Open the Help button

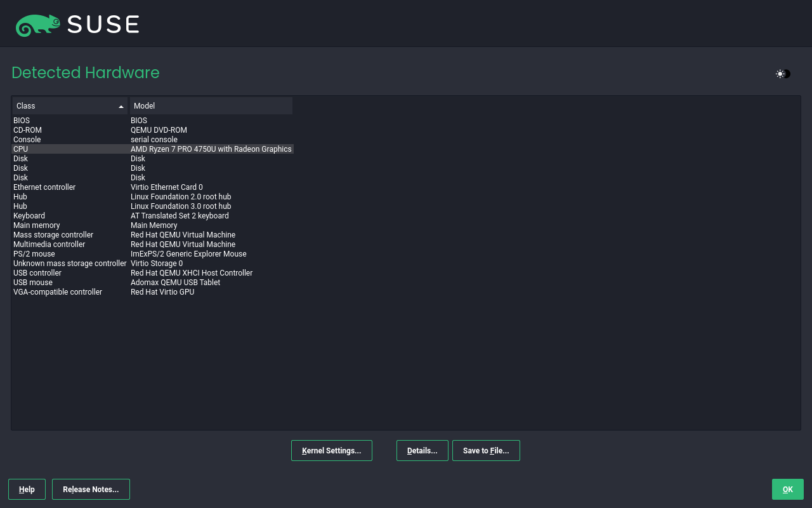(27, 490)
